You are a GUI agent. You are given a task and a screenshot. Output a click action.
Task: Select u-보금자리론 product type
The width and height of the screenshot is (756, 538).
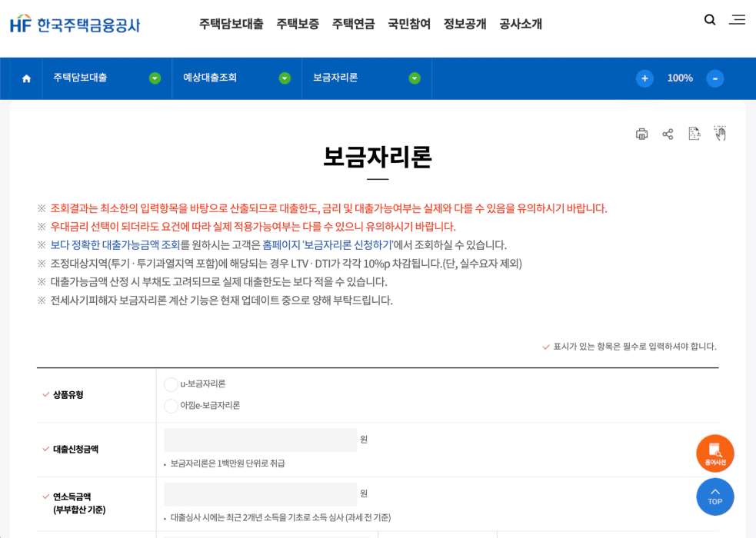point(171,384)
